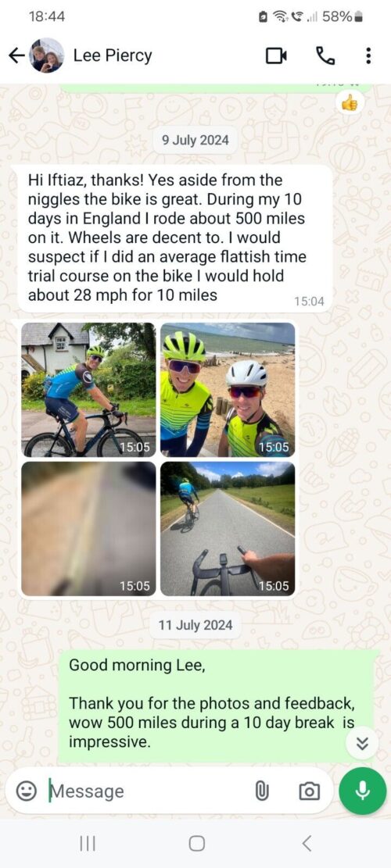Tap the Android home navigation button
This screenshot has height=868, width=391.
[x=196, y=844]
